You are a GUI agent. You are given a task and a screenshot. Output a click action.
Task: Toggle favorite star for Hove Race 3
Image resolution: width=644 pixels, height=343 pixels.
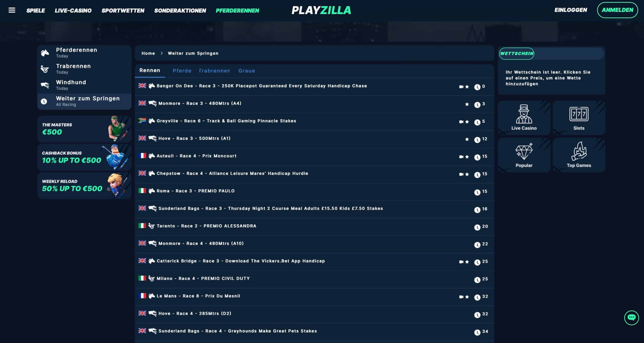[x=467, y=139]
